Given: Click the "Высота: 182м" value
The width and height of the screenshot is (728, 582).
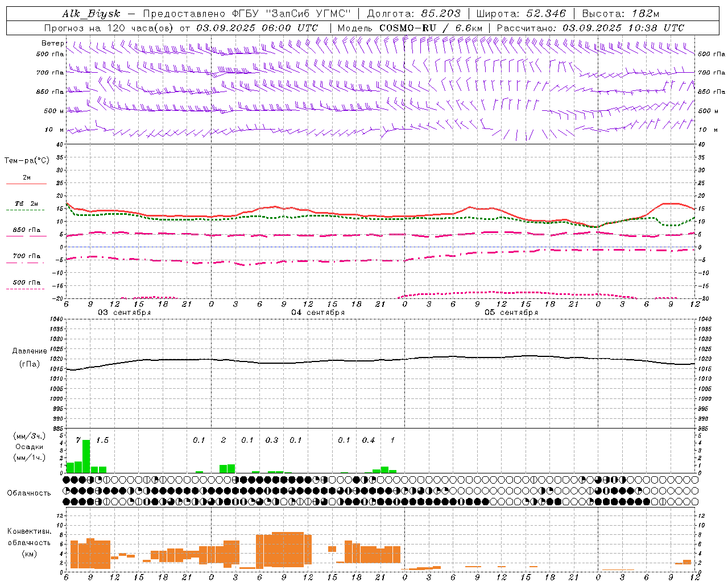Looking at the screenshot, I should click(621, 14).
